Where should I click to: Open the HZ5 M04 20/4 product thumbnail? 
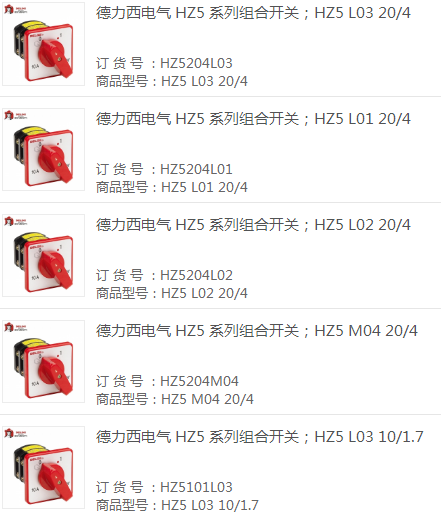click(x=43, y=362)
